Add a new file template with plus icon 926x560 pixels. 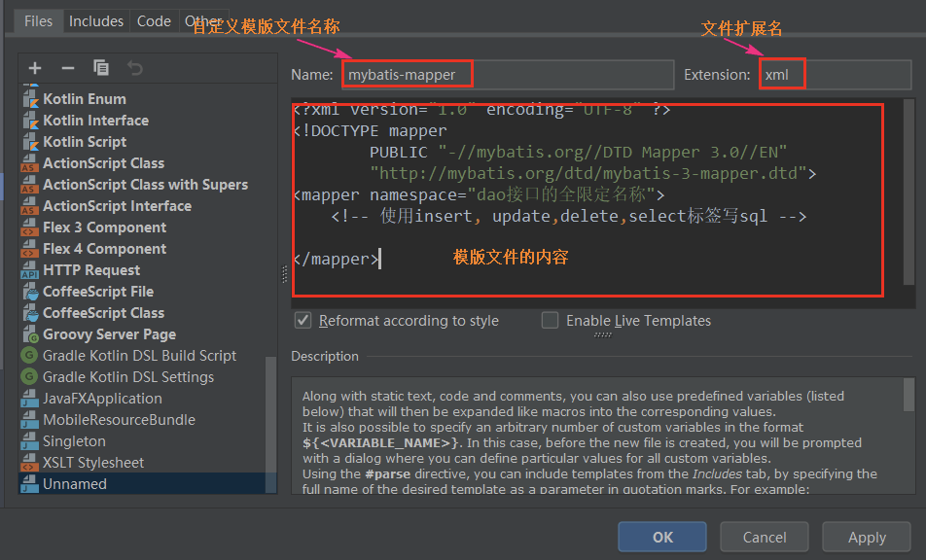pyautogui.click(x=35, y=68)
